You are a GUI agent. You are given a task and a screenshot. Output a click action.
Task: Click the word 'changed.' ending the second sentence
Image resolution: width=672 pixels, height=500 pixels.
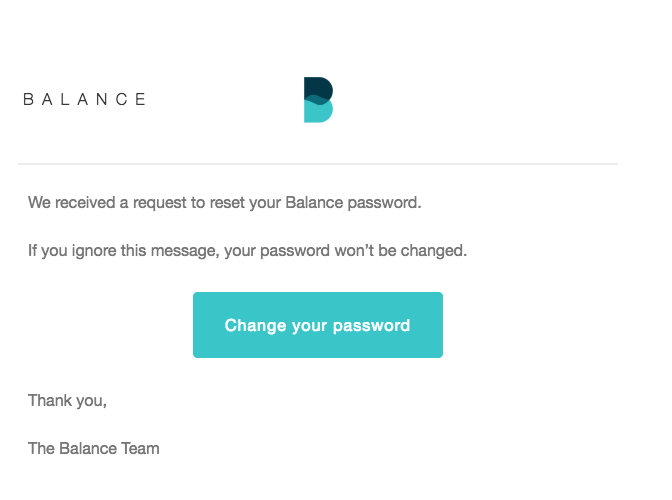434,251
